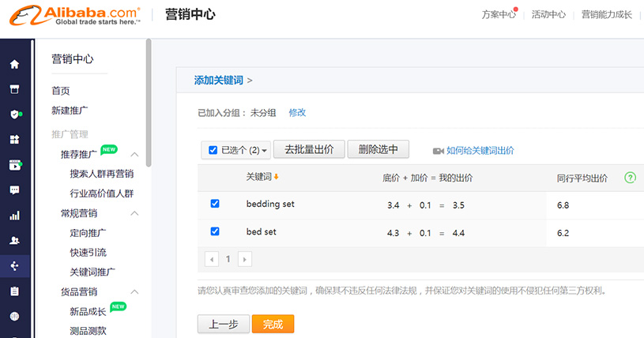Open the customers people sidebar icon
Image resolution: width=644 pixels, height=338 pixels.
[14, 241]
